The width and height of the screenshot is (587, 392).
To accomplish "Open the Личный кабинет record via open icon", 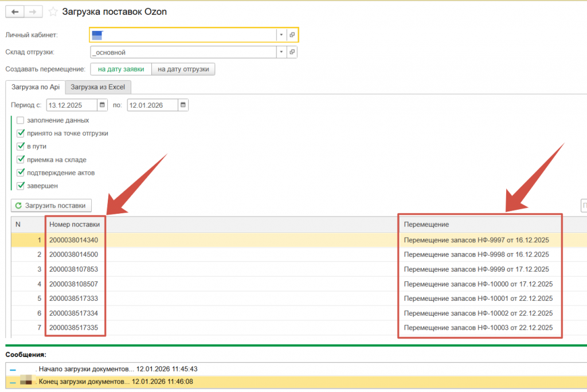I will [x=292, y=35].
